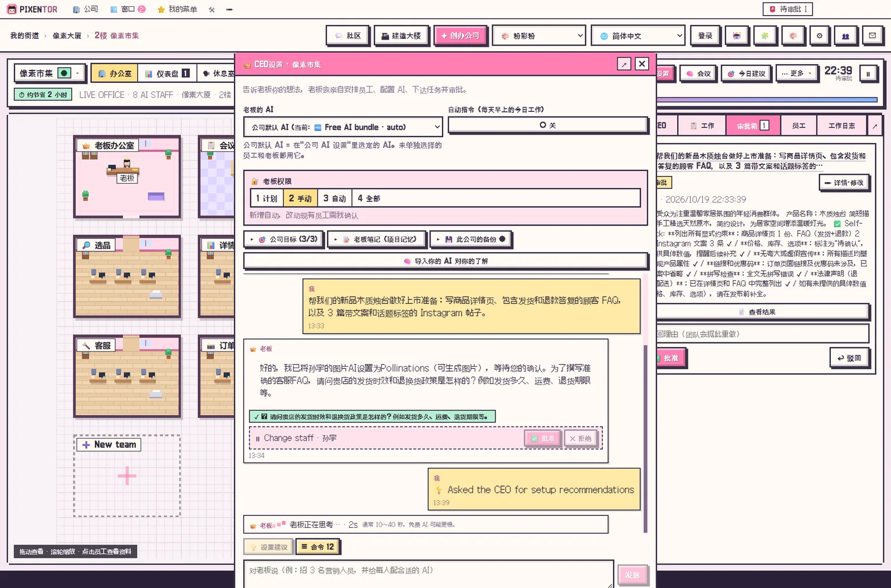Click the purple-blue progress bar
Viewport: 891px width, 588px height.
pyautogui.click(x=768, y=100)
